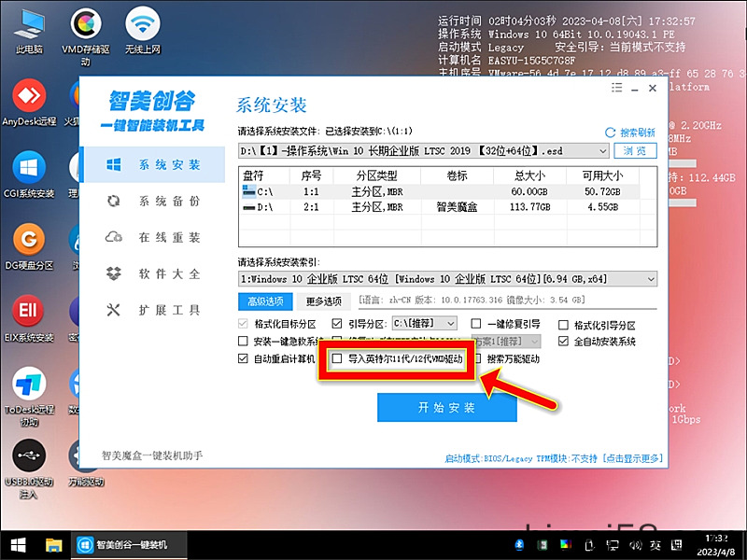747x560 pixels.
Task: Launch DG硬盘分区 partition tool
Action: 29,246
